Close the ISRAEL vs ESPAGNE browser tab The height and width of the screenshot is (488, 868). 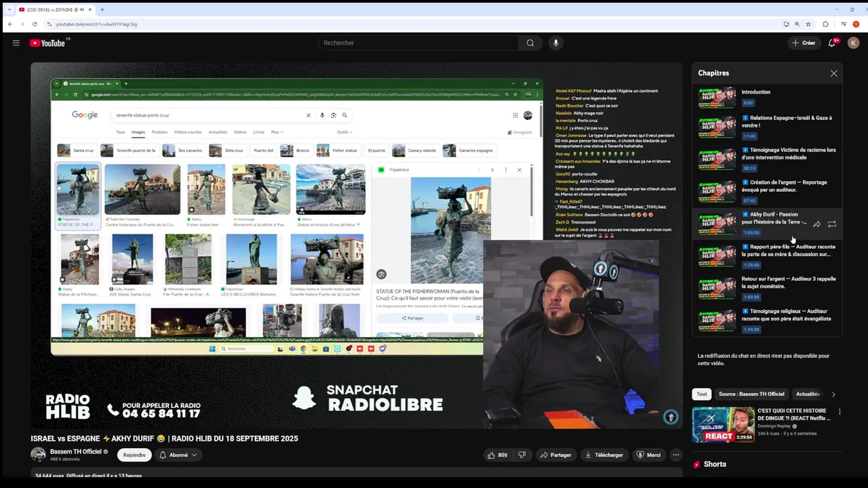pyautogui.click(x=92, y=9)
